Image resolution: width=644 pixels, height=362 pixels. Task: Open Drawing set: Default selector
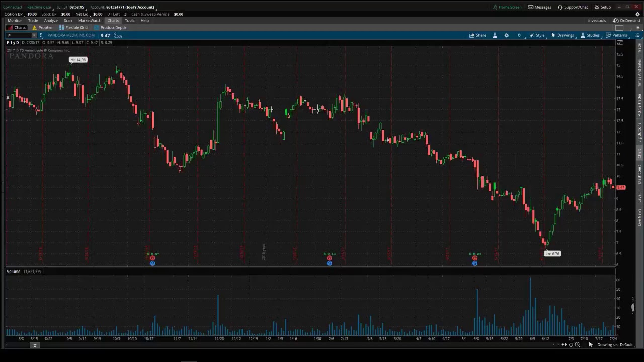click(x=615, y=345)
